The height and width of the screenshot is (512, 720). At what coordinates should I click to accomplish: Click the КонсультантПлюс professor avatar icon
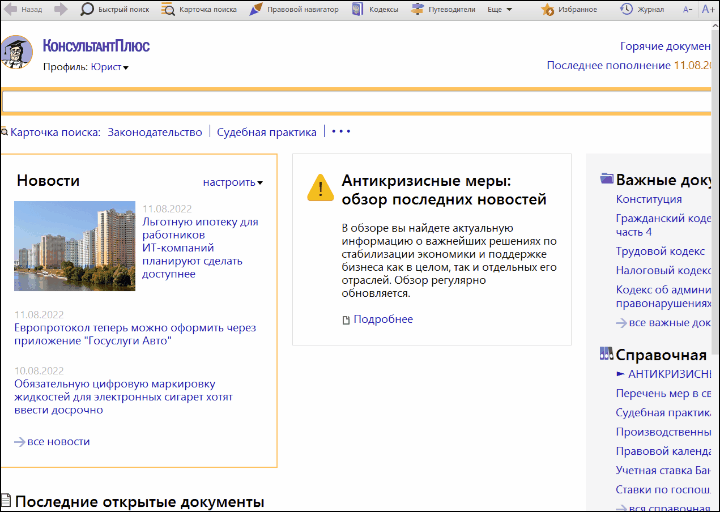(17, 52)
